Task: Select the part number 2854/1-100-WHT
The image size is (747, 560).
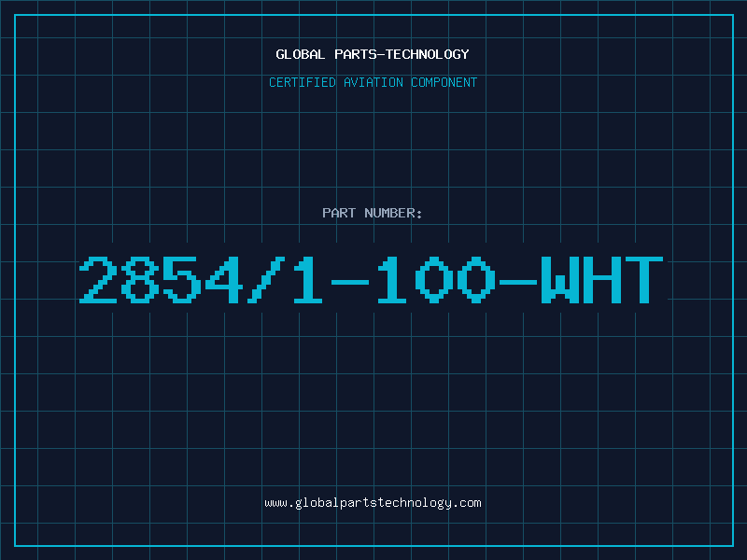Action: coord(371,280)
